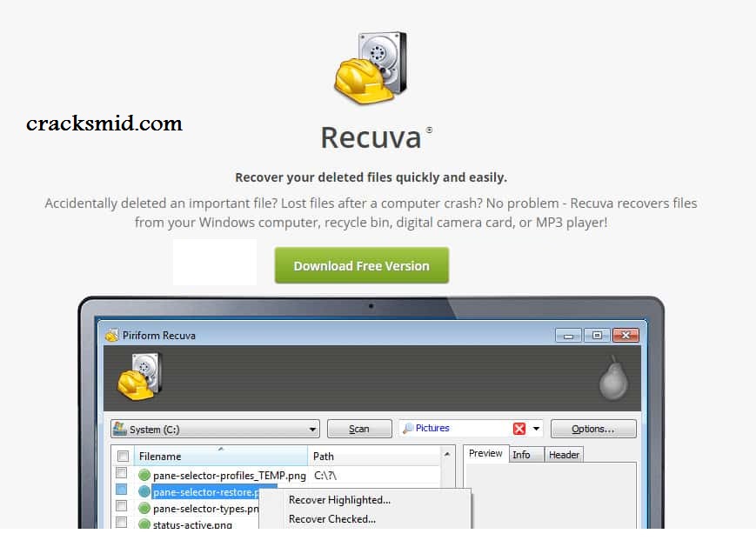Viewport: 756px width, 547px height.
Task: Open the System (C:) drive dropdown
Action: [x=312, y=429]
